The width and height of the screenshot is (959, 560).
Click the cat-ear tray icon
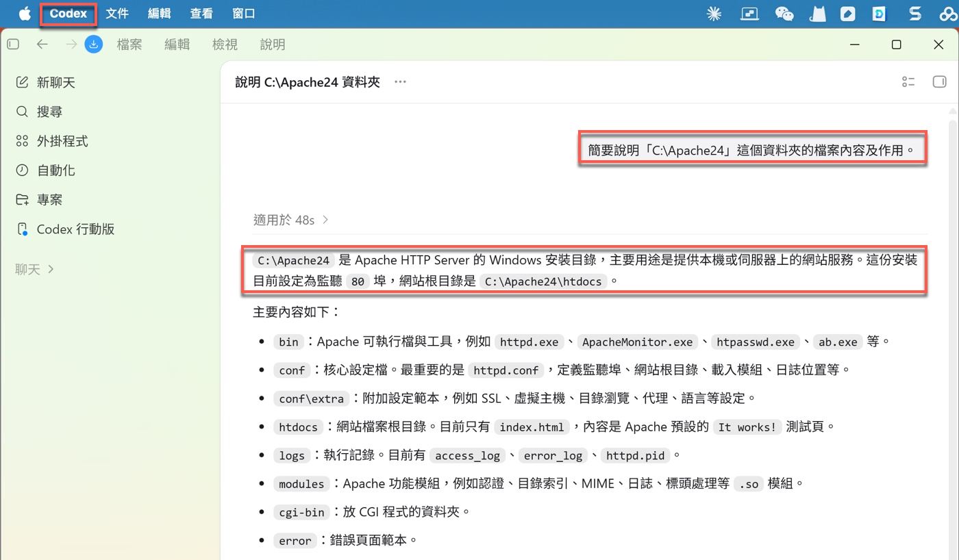tap(817, 14)
